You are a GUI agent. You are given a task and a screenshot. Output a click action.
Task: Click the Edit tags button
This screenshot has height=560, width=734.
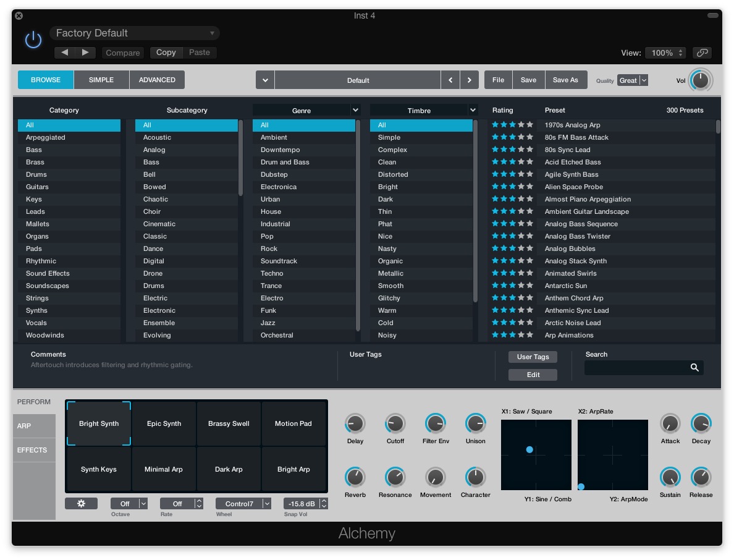tap(533, 375)
